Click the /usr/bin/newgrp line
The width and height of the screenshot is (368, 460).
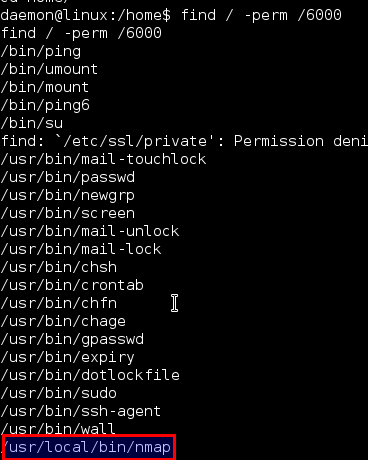point(68,196)
